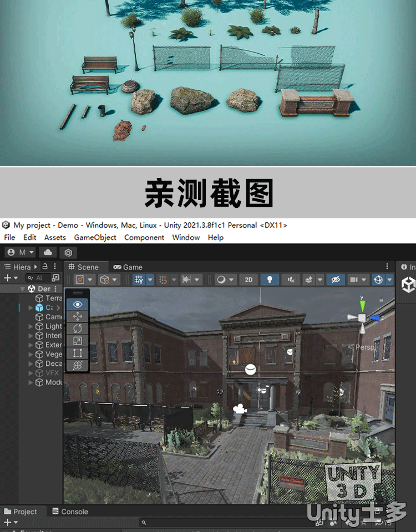Click the grid snap icon
Image resolution: width=416 pixels, height=532 pixels.
[163, 279]
